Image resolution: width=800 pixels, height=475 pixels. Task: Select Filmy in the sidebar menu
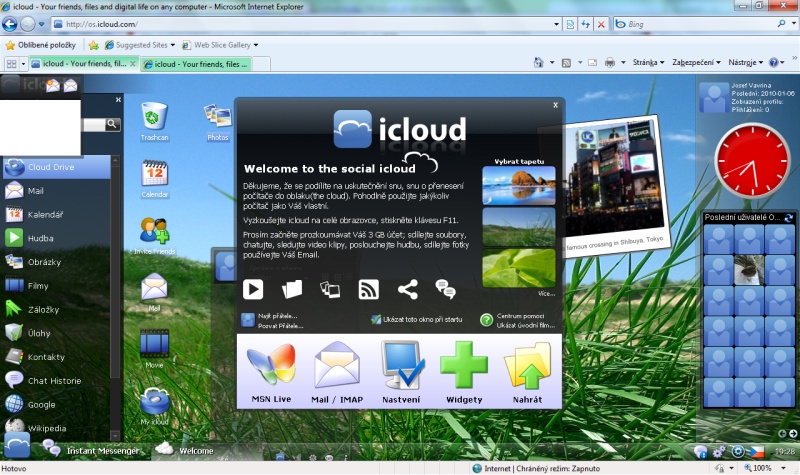[56, 286]
